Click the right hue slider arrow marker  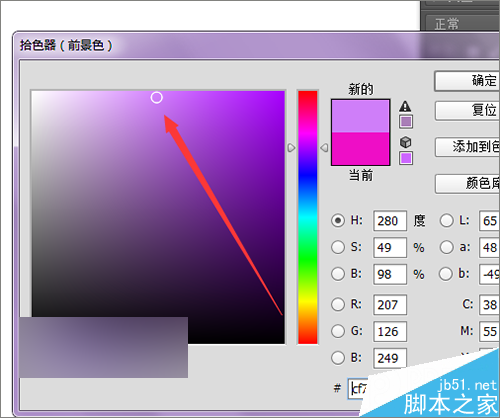tap(324, 148)
